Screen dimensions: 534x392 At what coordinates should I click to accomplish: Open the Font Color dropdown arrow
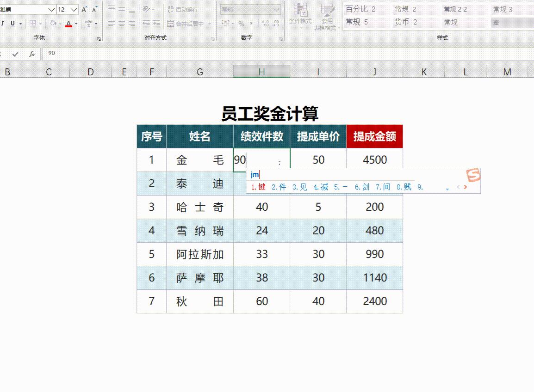(x=76, y=24)
